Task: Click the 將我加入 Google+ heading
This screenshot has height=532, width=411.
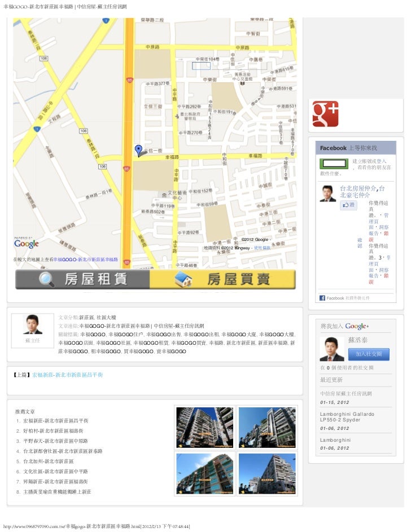Action: [344, 326]
